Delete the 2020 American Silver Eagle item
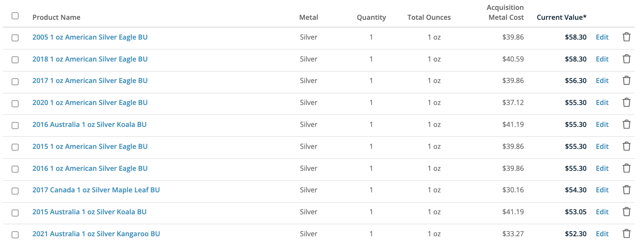The image size is (644, 247). tap(626, 102)
